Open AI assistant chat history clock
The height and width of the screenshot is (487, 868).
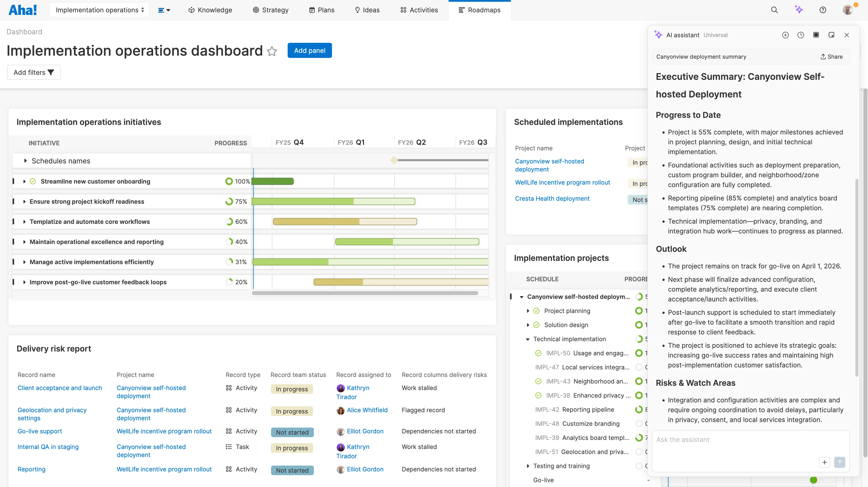point(801,35)
